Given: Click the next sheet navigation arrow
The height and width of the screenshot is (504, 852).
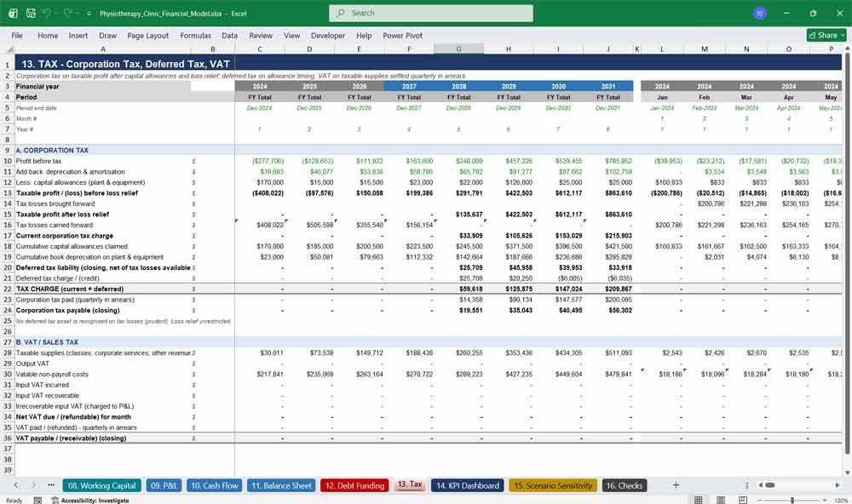Looking at the screenshot, I should 34,485.
